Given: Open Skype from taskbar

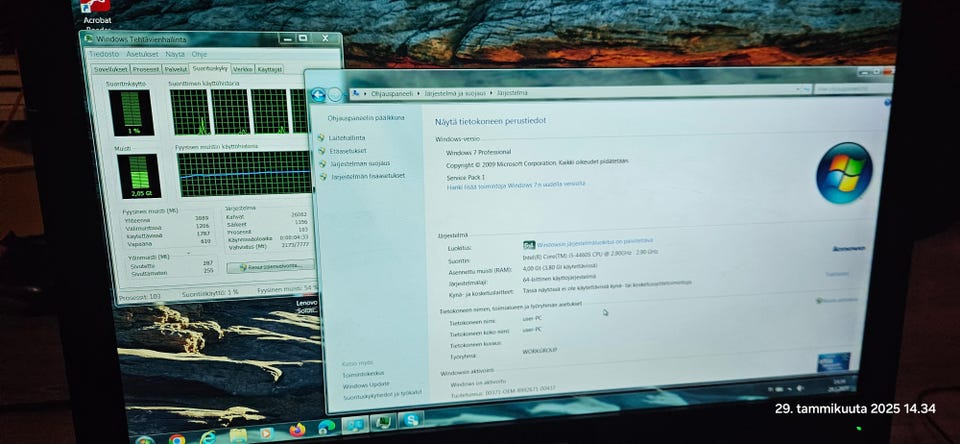Looking at the screenshot, I should [x=411, y=420].
